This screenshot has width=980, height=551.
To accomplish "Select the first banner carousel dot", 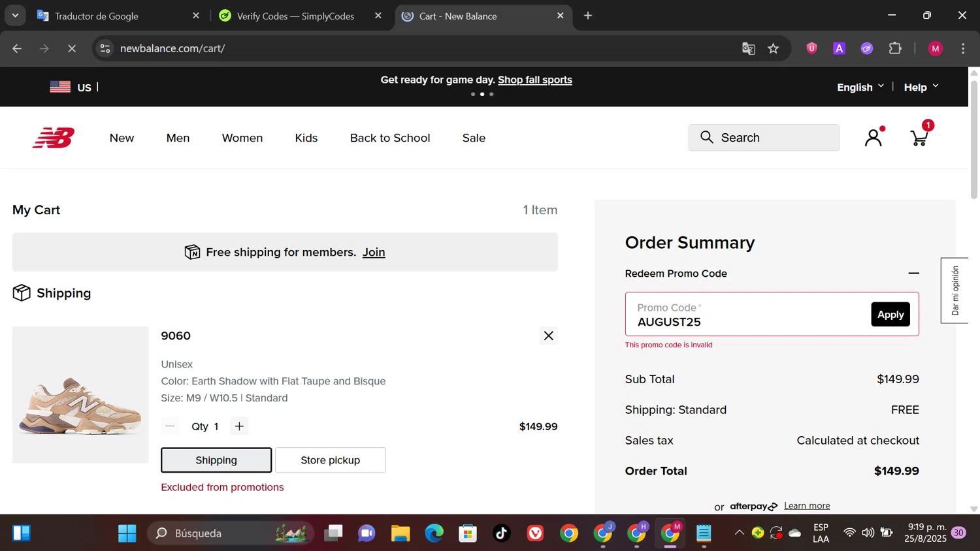I will pyautogui.click(x=473, y=94).
